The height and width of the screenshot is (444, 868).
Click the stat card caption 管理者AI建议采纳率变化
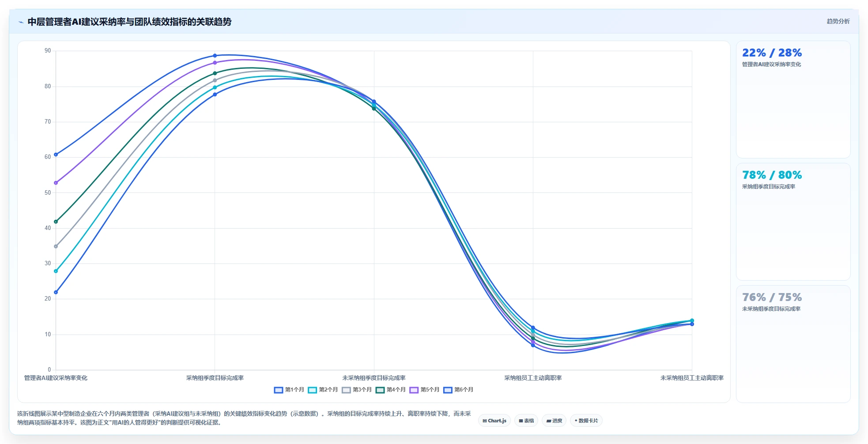point(771,64)
